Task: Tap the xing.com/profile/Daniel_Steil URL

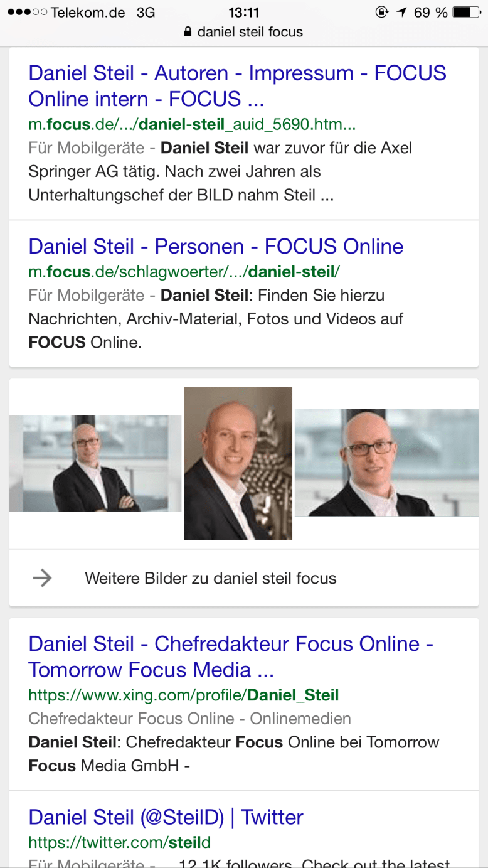Action: point(184,695)
